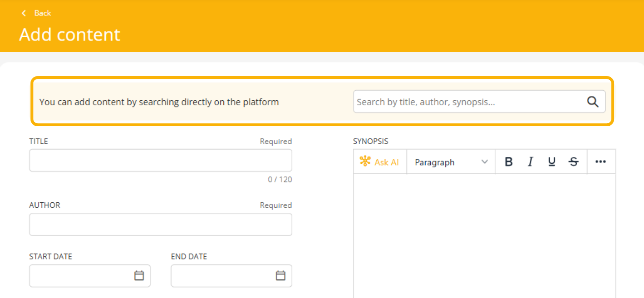Screen dimensions: 644x298
Task: Select the Start Date input field
Action: 79,276
